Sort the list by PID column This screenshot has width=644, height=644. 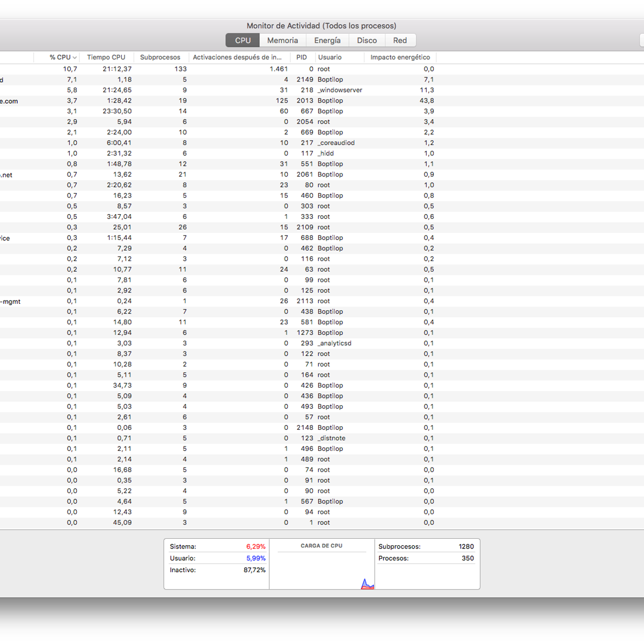(302, 57)
